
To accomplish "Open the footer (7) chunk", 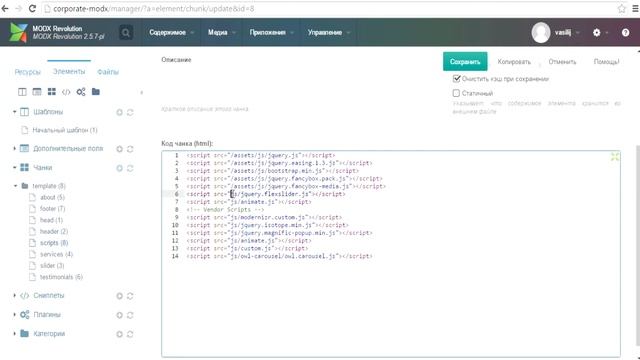I will (52, 209).
